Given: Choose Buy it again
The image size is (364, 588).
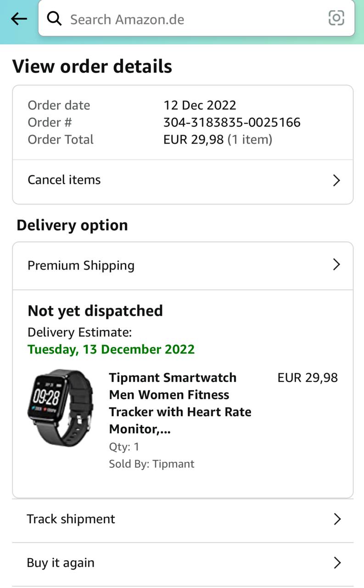Looking at the screenshot, I should pos(61,563).
